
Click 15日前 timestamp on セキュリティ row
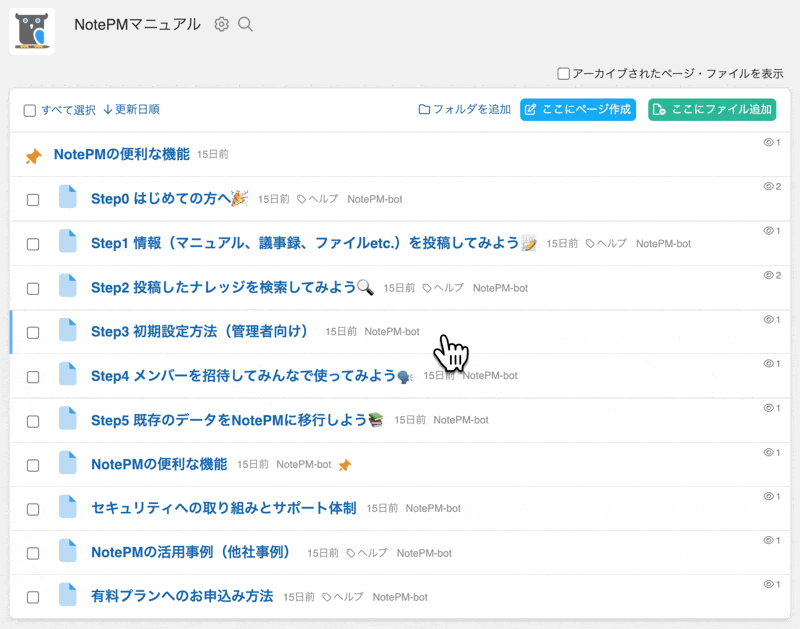pos(382,508)
